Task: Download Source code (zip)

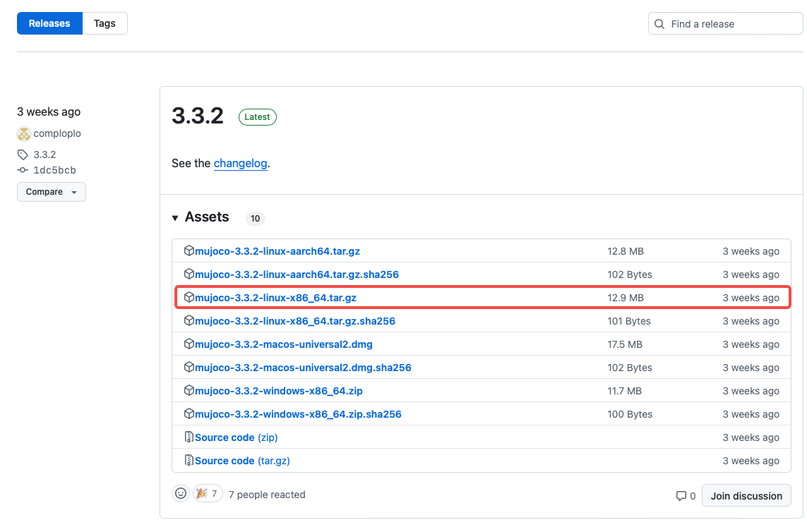Action: click(x=237, y=437)
